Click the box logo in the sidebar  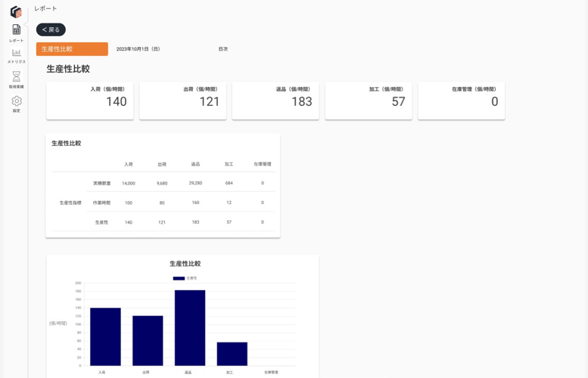16,11
